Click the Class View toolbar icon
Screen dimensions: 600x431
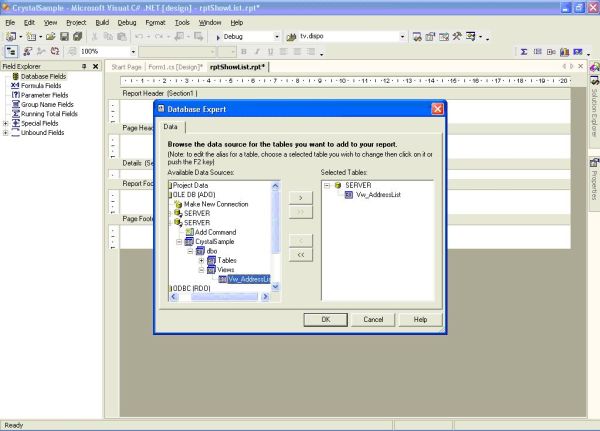point(471,37)
